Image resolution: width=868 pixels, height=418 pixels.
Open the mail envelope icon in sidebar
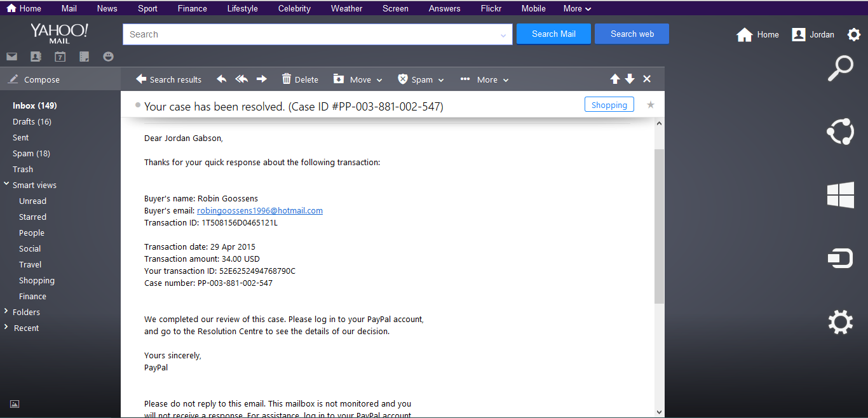(11, 57)
